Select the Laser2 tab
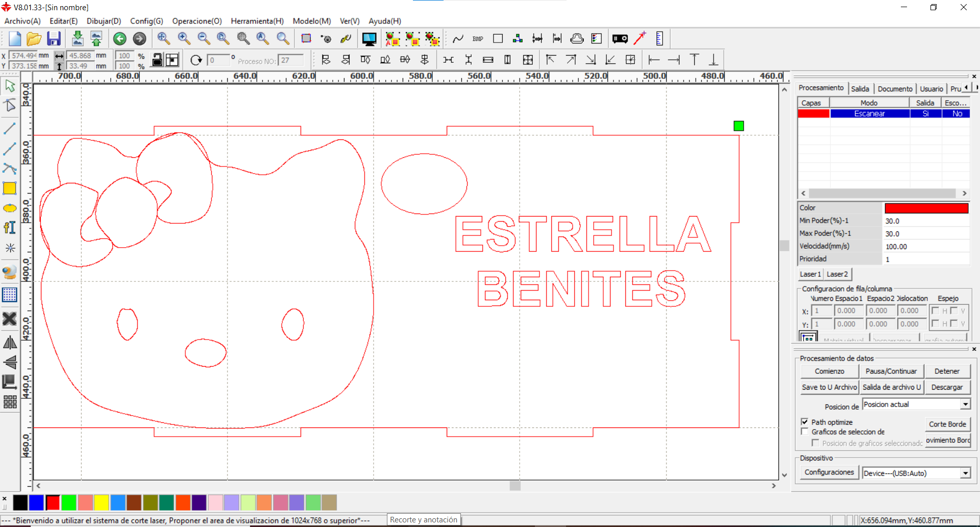The width and height of the screenshot is (980, 527). tap(837, 274)
